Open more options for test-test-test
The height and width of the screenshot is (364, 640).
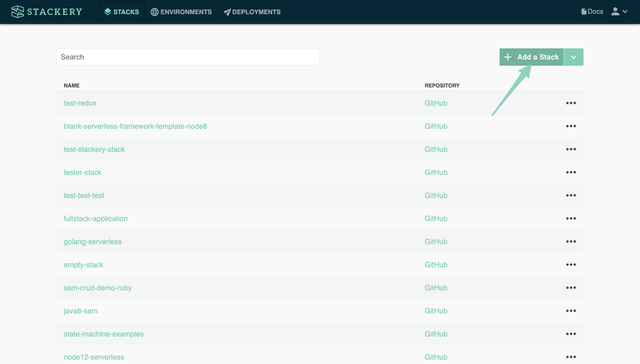pos(571,196)
